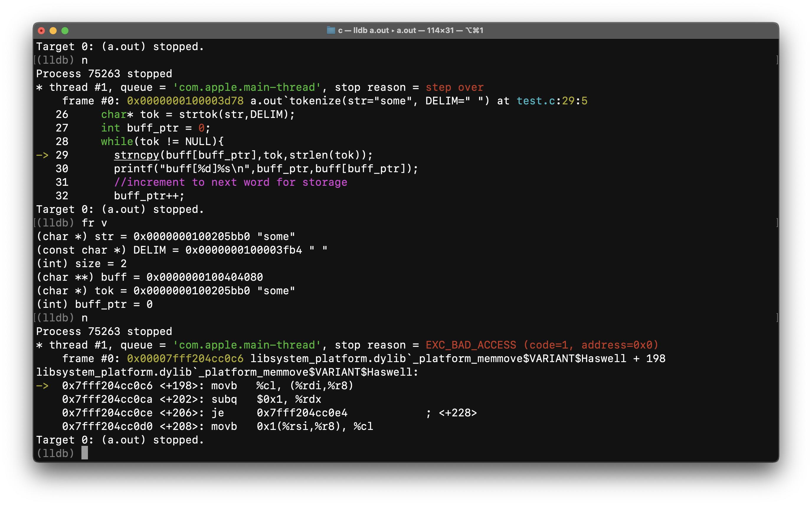Click the yellow minimize window button
Viewport: 812px width, 506px height.
(x=53, y=31)
